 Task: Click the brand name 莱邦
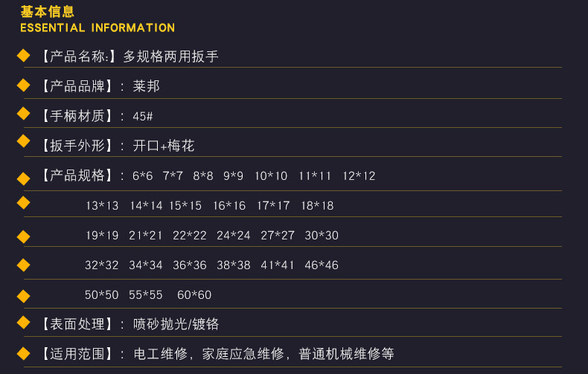point(147,86)
